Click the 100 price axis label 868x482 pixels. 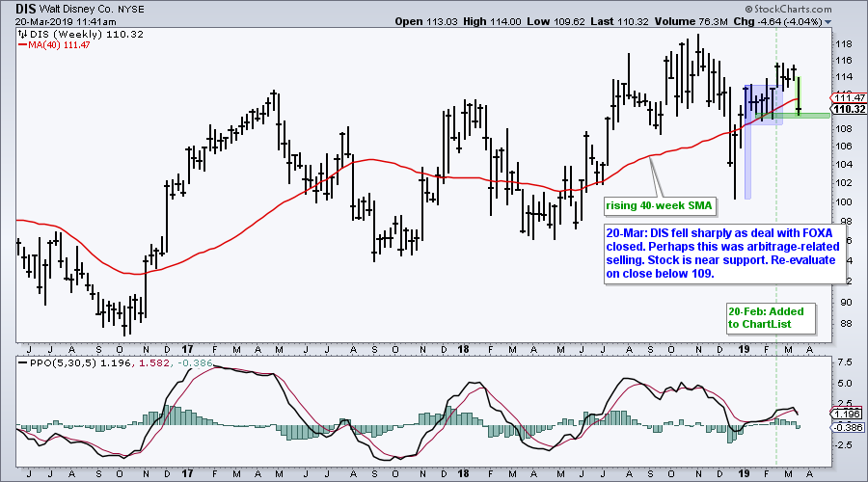[x=844, y=201]
